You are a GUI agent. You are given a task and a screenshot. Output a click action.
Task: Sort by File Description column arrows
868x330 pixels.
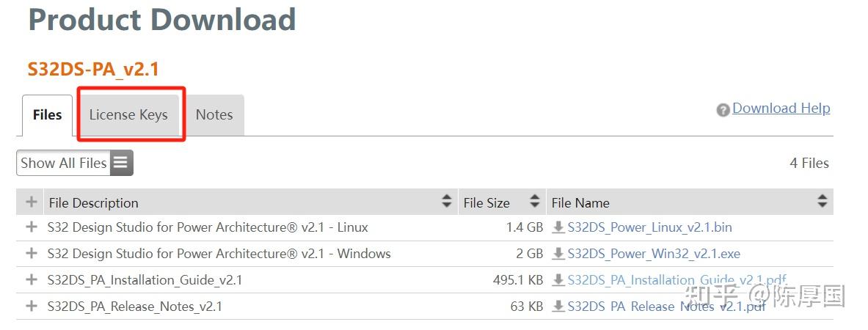446,202
